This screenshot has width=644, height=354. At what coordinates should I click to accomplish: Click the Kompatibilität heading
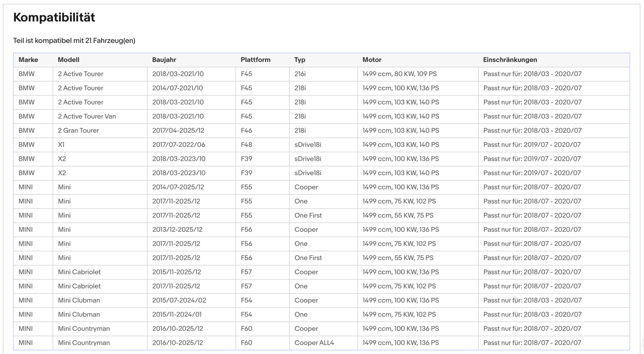[54, 17]
